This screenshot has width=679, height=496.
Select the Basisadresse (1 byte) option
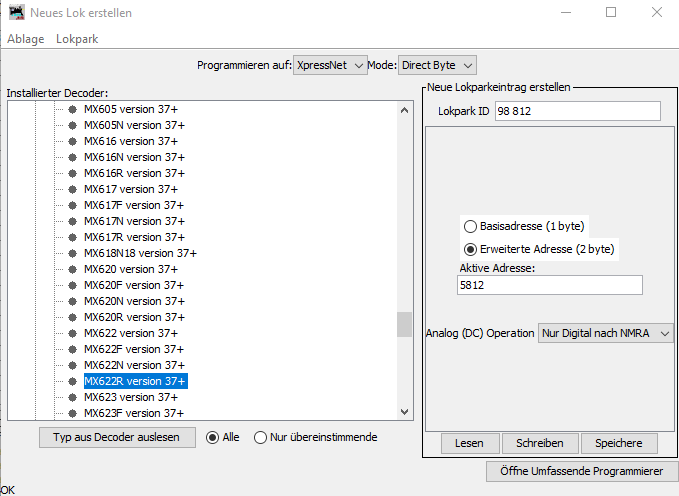(x=470, y=227)
